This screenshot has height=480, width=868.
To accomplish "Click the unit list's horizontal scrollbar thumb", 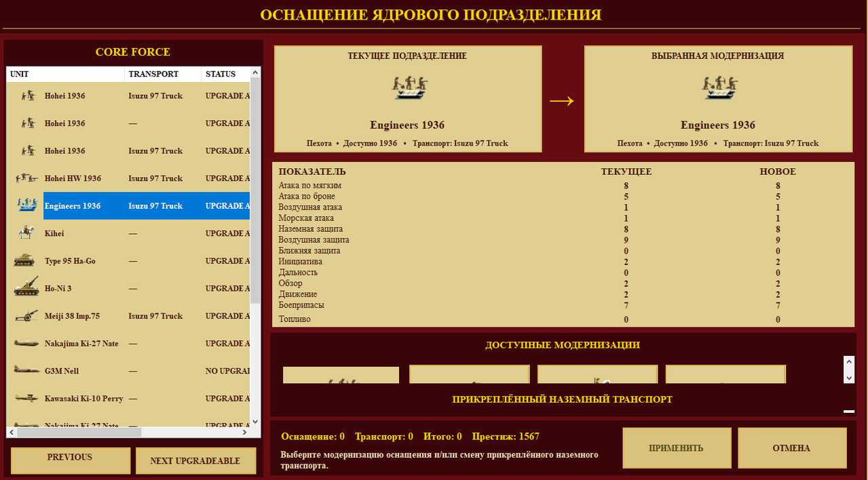I will click(79, 432).
